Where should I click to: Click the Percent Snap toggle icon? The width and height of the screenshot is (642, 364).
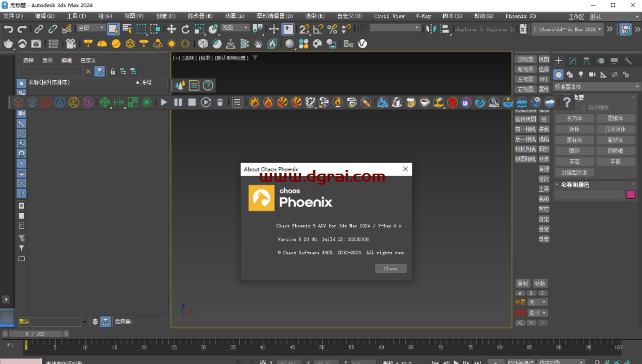pyautogui.click(x=332, y=29)
